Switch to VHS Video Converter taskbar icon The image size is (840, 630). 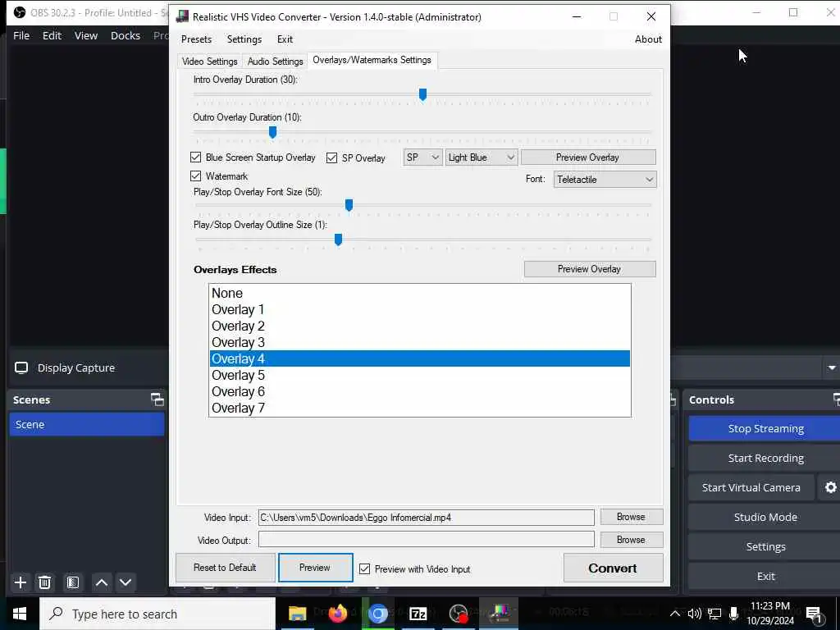(x=499, y=614)
